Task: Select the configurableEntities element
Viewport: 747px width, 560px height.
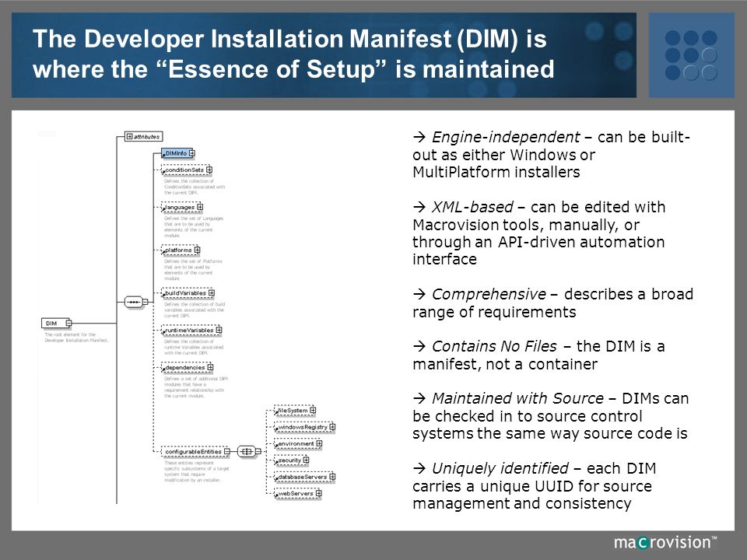Action: click(x=194, y=451)
